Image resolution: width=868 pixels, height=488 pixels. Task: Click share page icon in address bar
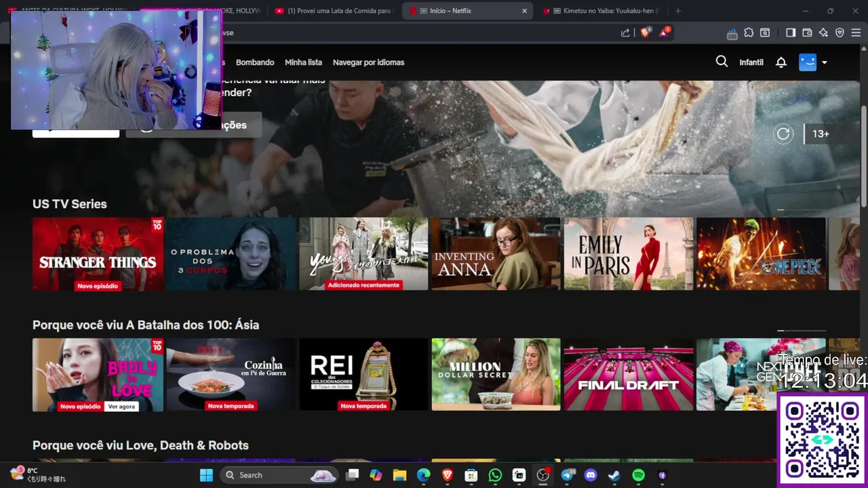[x=625, y=33]
